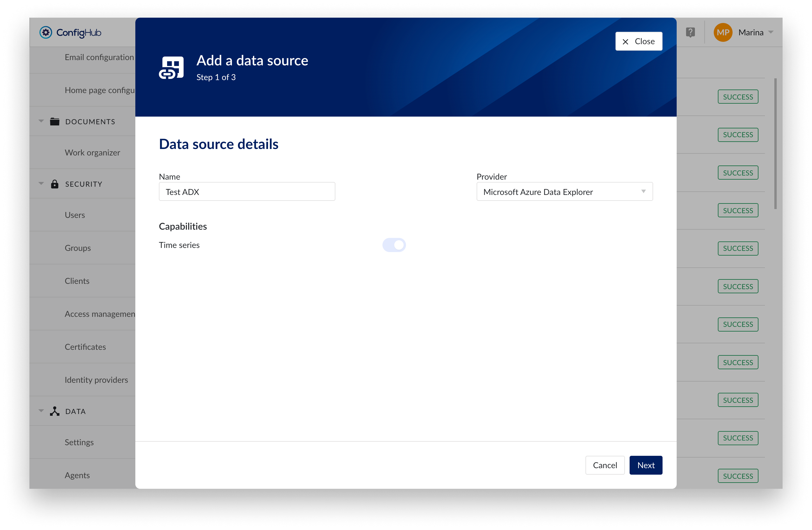Click the folder icon beside DOCUMENTS

[x=55, y=121]
